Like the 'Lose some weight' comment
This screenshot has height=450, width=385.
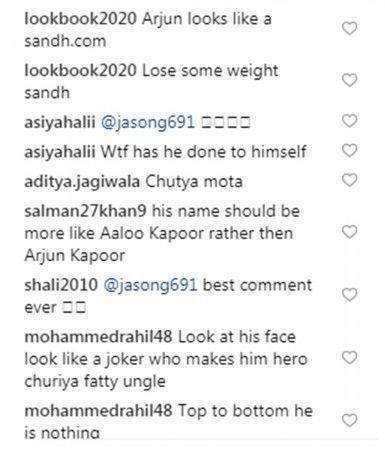(x=350, y=81)
